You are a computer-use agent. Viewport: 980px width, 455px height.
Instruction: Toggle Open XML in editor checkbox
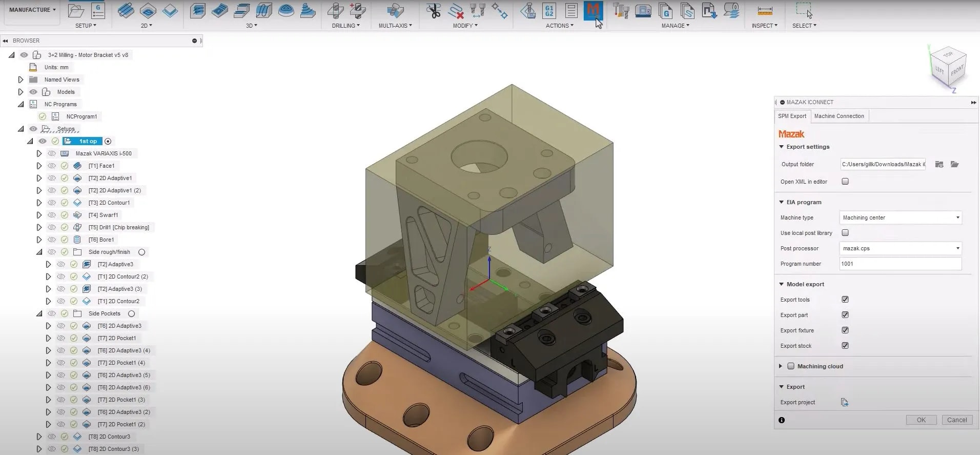pos(845,182)
